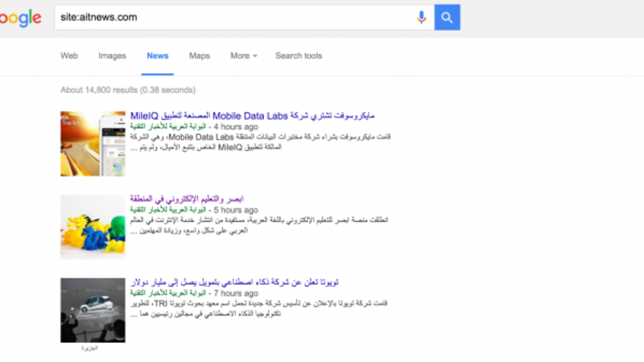
Task: Click the MileIQ phone app thumbnail
Action: point(93,144)
